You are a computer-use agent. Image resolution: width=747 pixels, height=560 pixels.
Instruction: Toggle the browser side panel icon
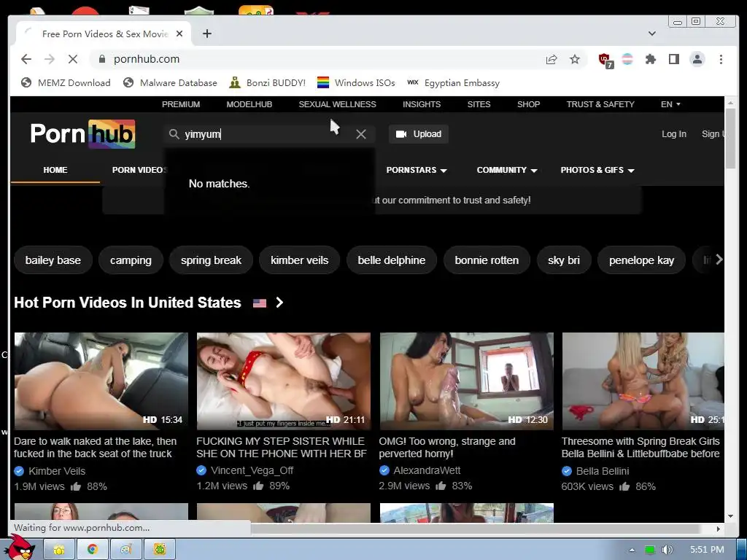(x=673, y=59)
